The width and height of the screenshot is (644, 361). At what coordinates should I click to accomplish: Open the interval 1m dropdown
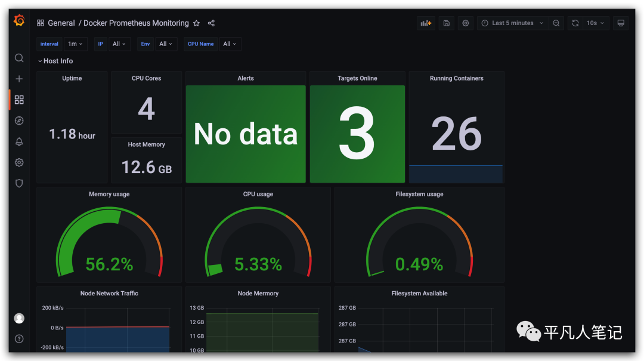coord(76,44)
